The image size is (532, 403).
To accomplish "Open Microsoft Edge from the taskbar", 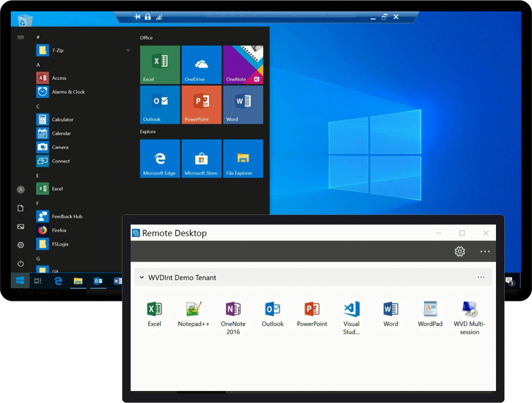I will pos(59,280).
